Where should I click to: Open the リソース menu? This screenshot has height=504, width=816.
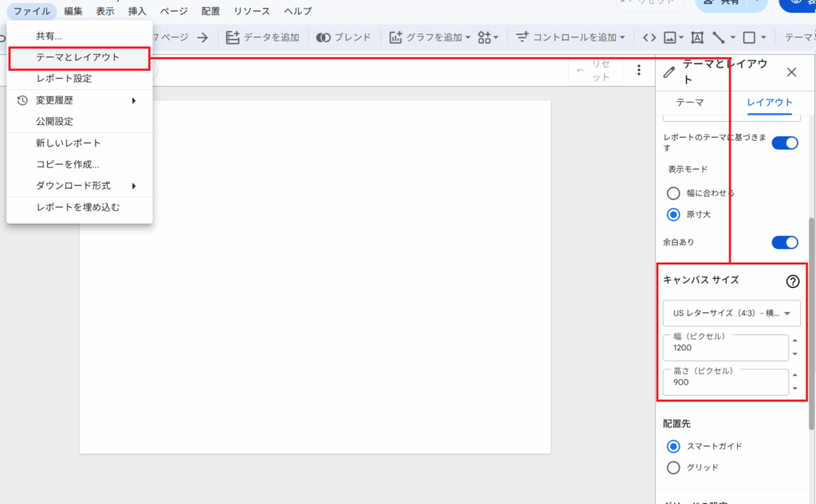[252, 11]
